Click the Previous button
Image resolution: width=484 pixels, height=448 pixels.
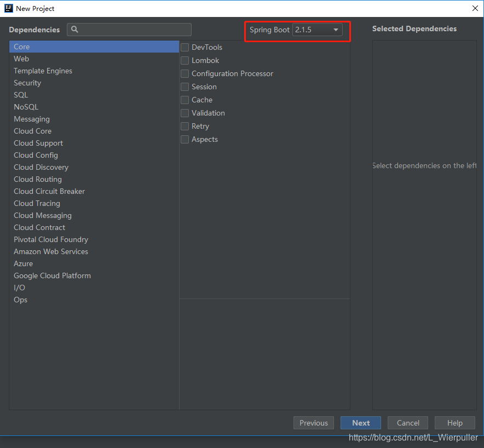click(314, 423)
